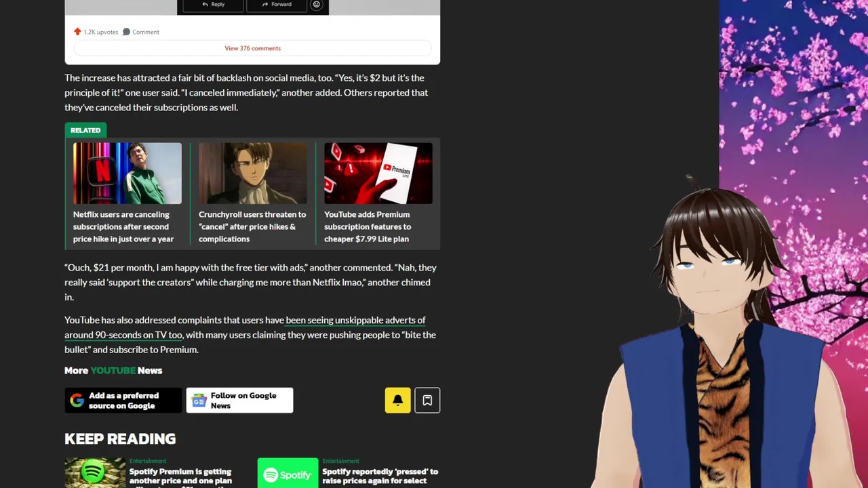Open Crunchyroll users threaten to cancel headline
The image size is (868, 488).
coord(252,226)
